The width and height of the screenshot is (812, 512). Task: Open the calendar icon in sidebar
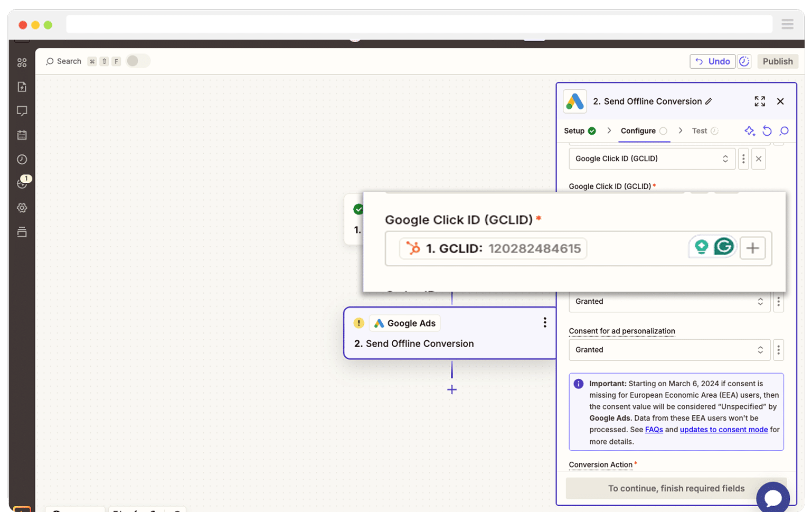click(x=22, y=135)
